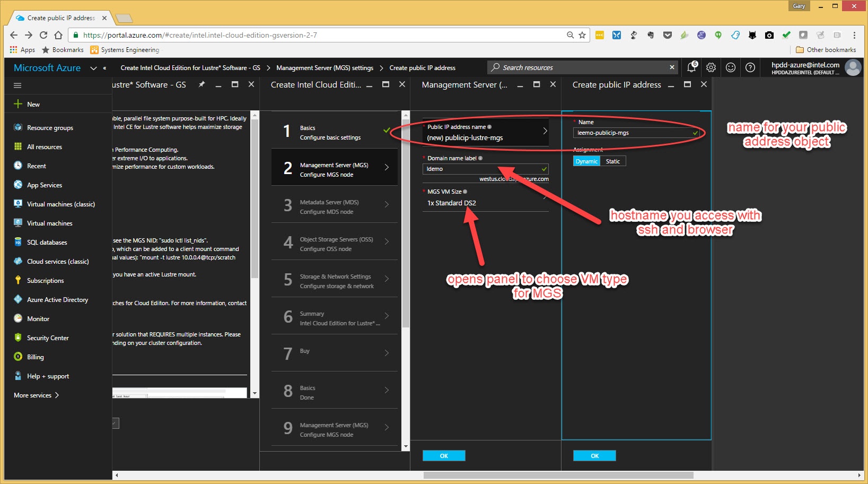868x484 pixels.
Task: Open the Azure notifications bell
Action: point(691,67)
